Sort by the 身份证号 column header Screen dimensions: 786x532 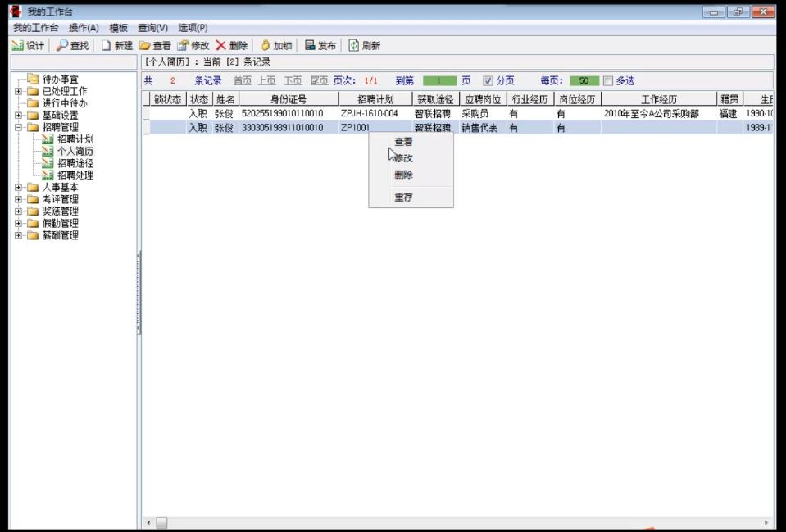(x=289, y=99)
